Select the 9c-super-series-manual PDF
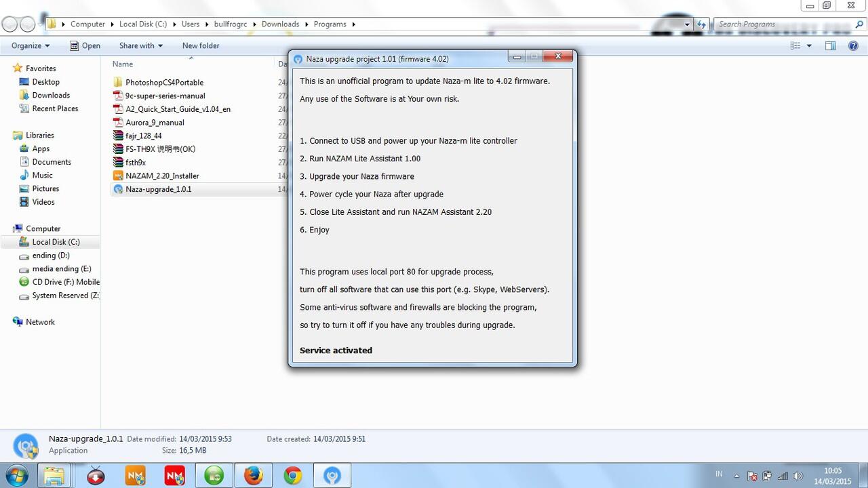This screenshot has width=868, height=488. coord(165,96)
